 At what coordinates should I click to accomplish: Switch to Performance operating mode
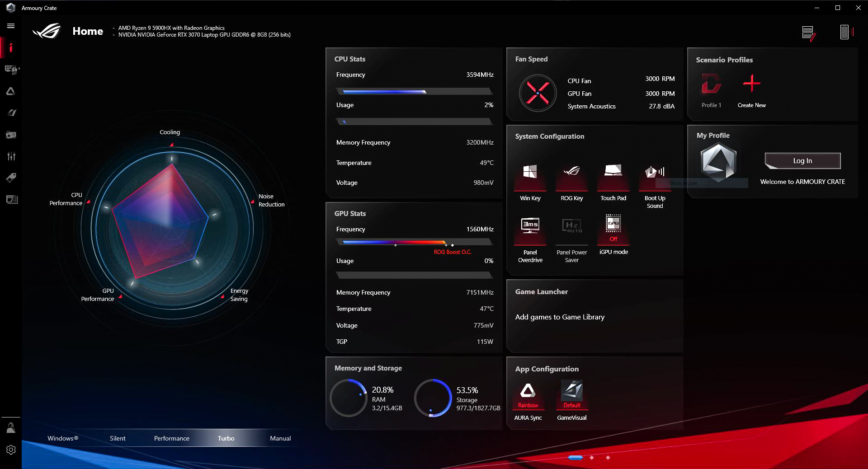[172, 438]
